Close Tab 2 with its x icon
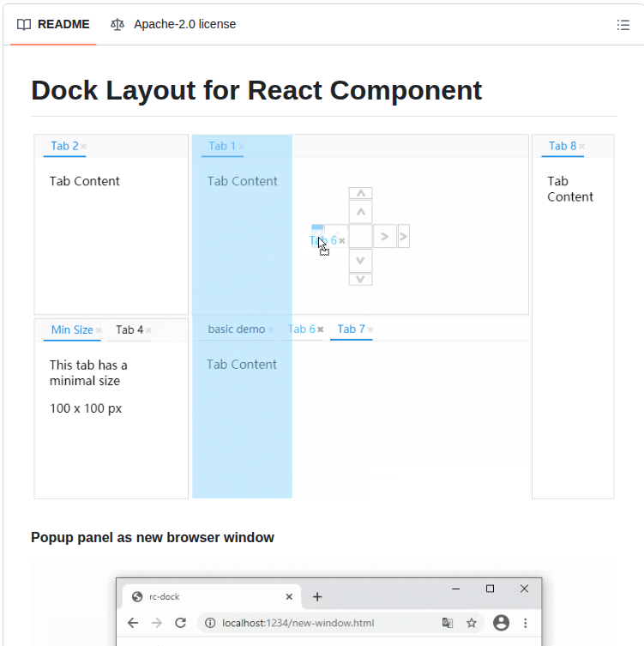The image size is (644, 646). tap(84, 147)
